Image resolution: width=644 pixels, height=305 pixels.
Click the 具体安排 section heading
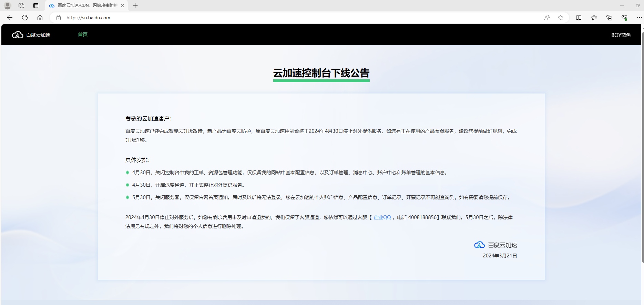point(137,160)
